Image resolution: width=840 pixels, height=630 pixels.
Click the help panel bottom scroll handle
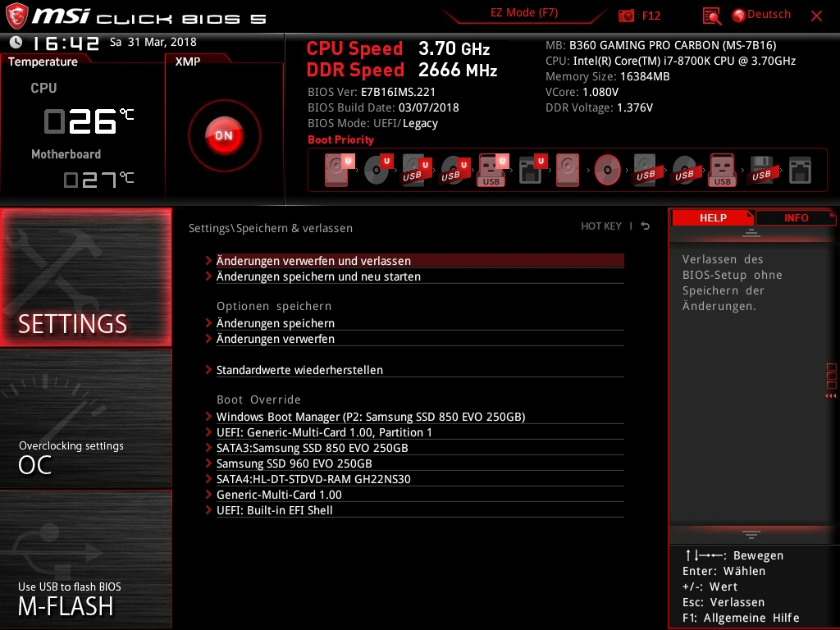click(751, 535)
